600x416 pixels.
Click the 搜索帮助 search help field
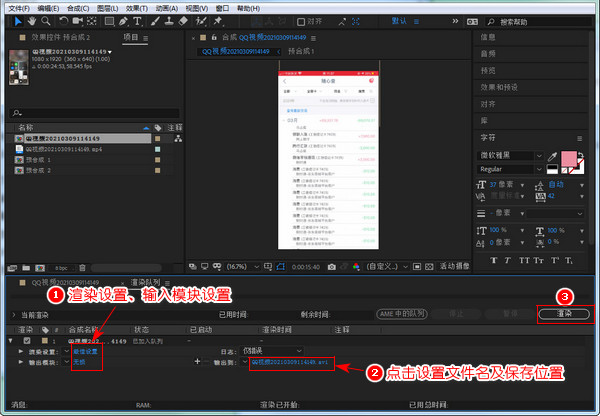click(538, 22)
